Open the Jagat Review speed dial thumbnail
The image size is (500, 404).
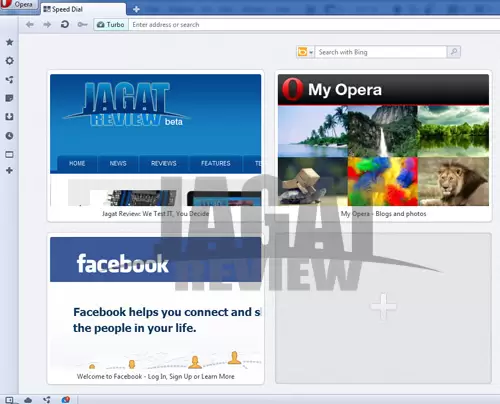point(156,140)
